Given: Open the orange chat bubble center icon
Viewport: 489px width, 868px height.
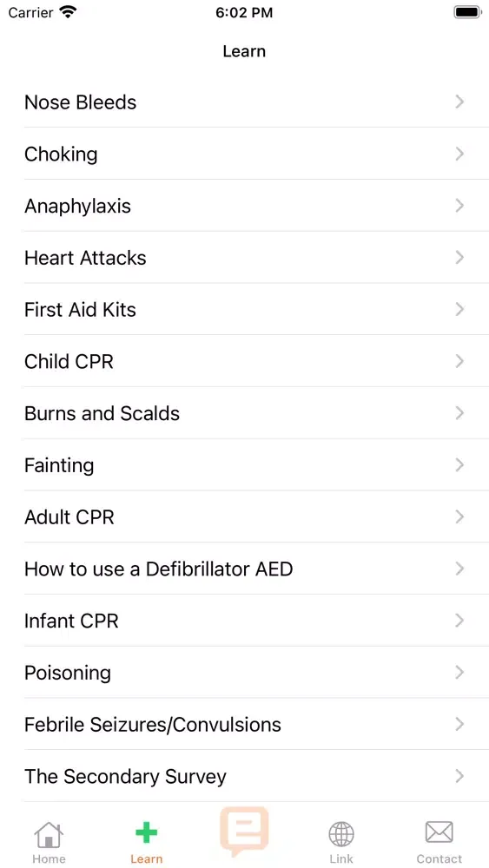Looking at the screenshot, I should point(244,832).
